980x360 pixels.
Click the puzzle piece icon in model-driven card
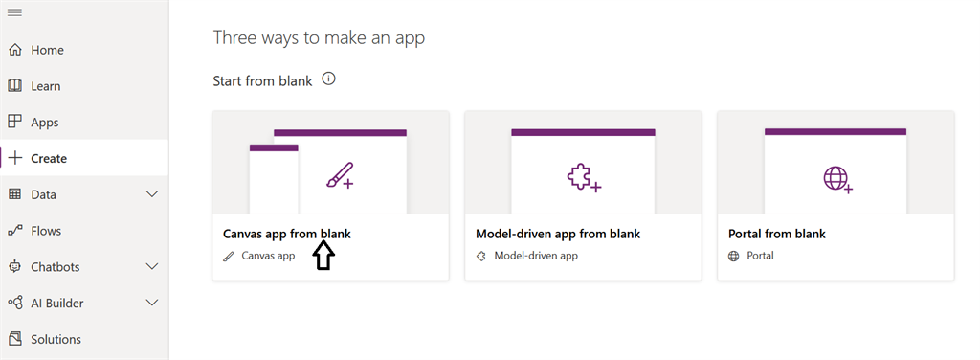pos(584,178)
